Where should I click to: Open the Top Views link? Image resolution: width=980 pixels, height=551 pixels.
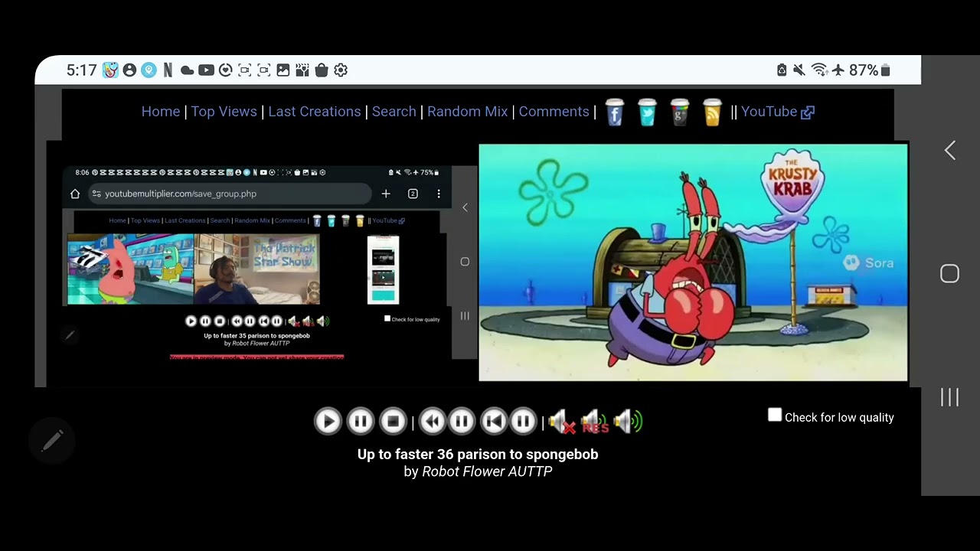coord(224,111)
